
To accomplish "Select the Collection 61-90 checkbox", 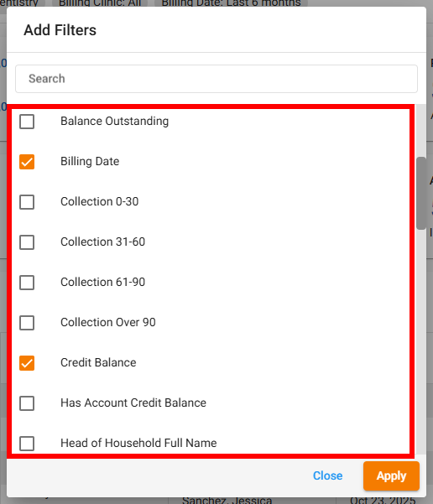I will 27,283.
